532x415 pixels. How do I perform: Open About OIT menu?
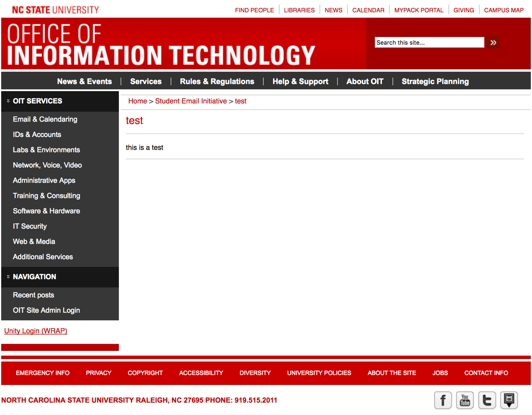(365, 81)
